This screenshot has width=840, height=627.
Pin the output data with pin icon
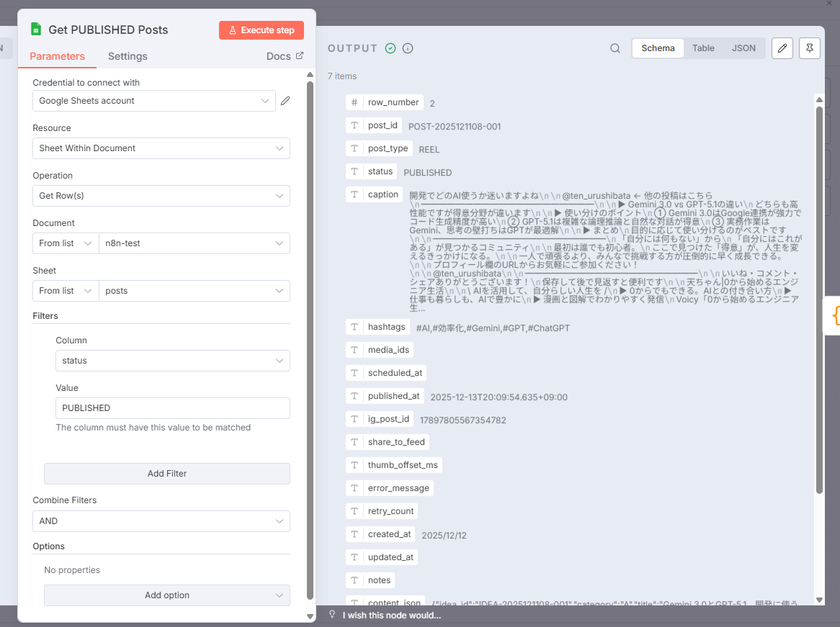pyautogui.click(x=810, y=48)
